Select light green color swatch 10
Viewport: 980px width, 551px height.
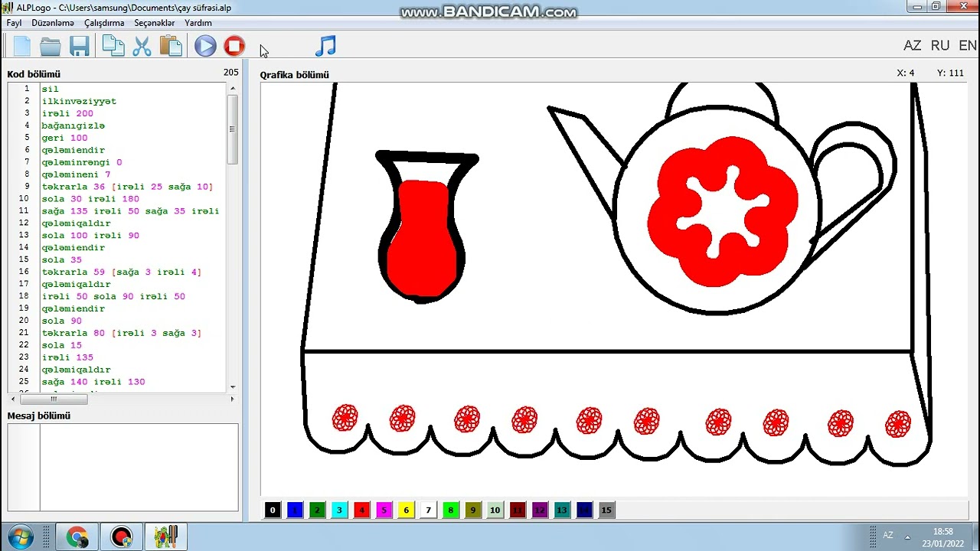tap(495, 510)
